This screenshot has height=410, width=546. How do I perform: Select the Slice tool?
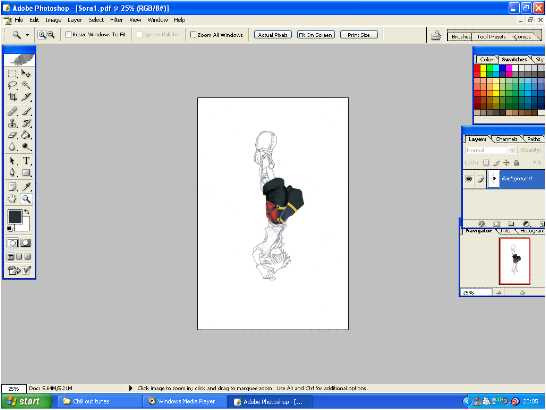point(26,97)
